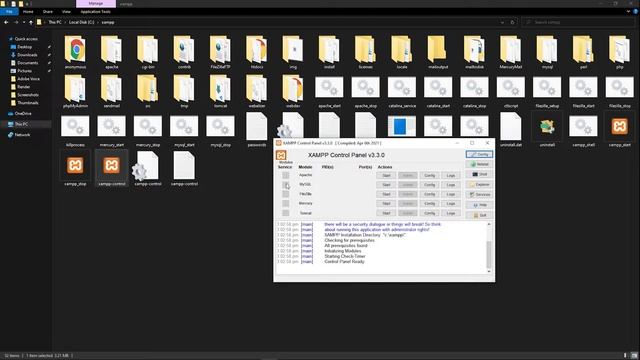Open the cgi-bin folder
The width and height of the screenshot is (640, 360).
point(148,52)
